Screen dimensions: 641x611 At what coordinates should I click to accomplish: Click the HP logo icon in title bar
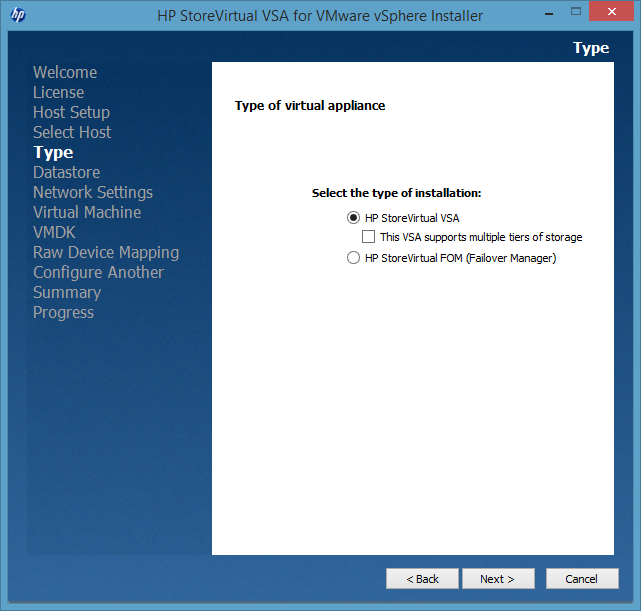coord(18,15)
